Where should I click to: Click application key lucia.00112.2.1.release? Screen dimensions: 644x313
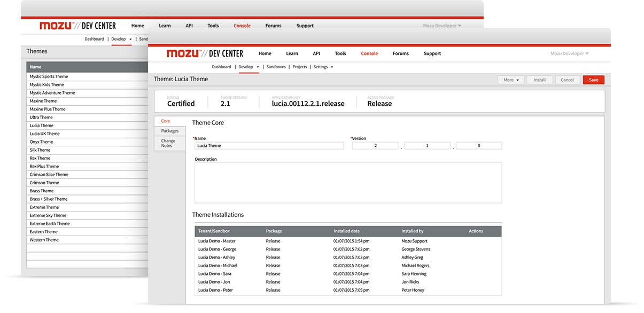pos(308,104)
